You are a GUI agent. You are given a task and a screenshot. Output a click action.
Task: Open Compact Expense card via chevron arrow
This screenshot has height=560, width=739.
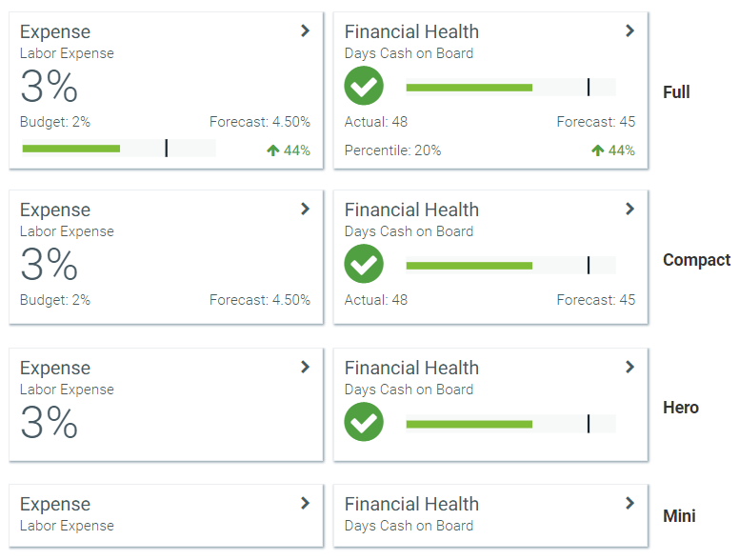click(305, 209)
